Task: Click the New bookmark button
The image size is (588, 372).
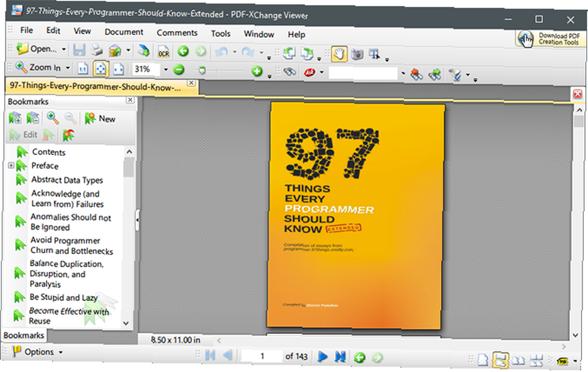Action: (x=100, y=119)
